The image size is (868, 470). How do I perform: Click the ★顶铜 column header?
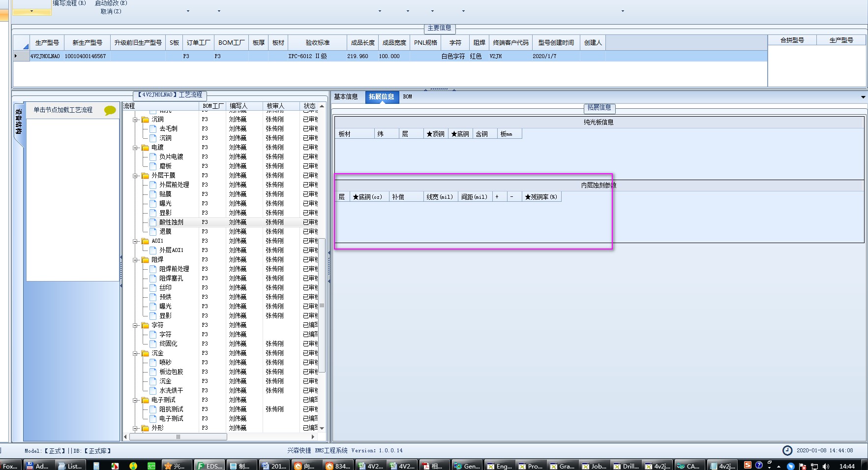435,134
